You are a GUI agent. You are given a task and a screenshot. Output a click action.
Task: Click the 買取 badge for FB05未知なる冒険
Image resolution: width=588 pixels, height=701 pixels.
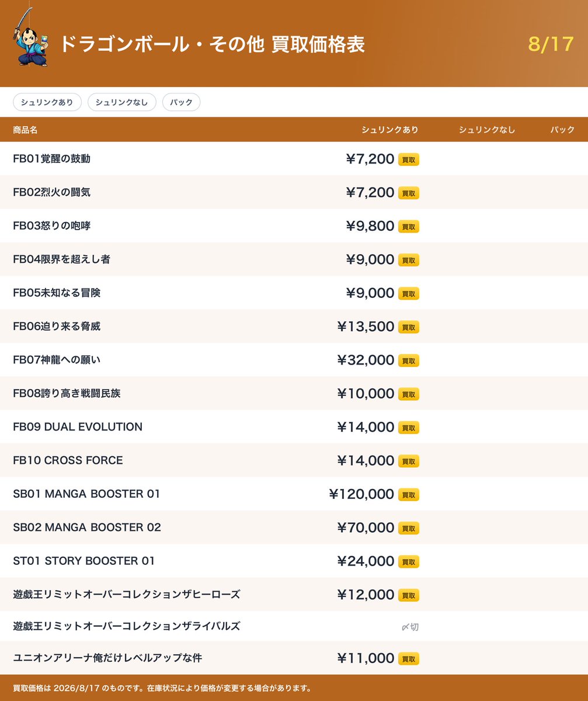click(409, 293)
